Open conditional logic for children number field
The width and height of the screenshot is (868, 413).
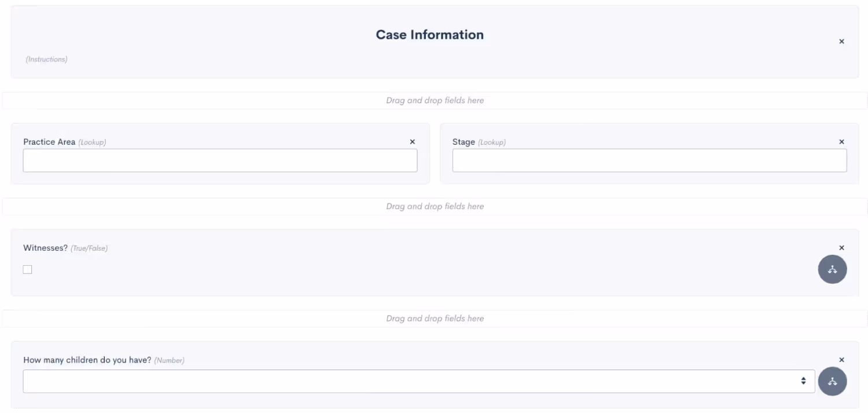point(832,381)
